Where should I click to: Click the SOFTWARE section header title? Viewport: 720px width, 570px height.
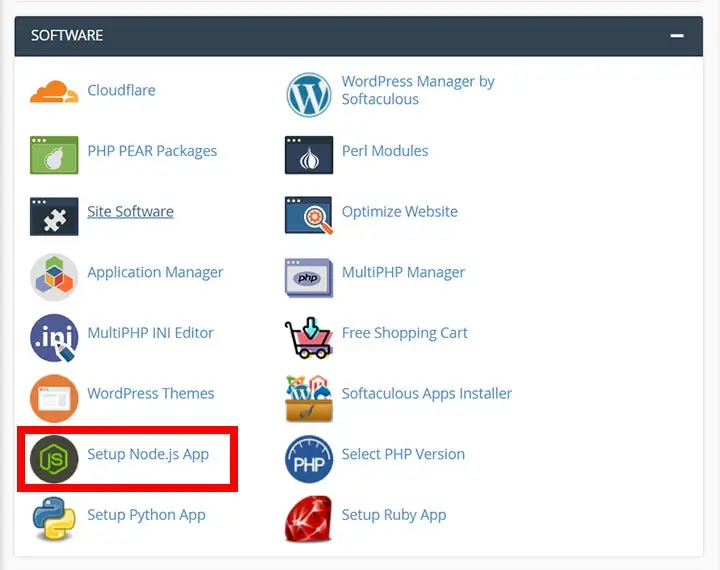[67, 35]
